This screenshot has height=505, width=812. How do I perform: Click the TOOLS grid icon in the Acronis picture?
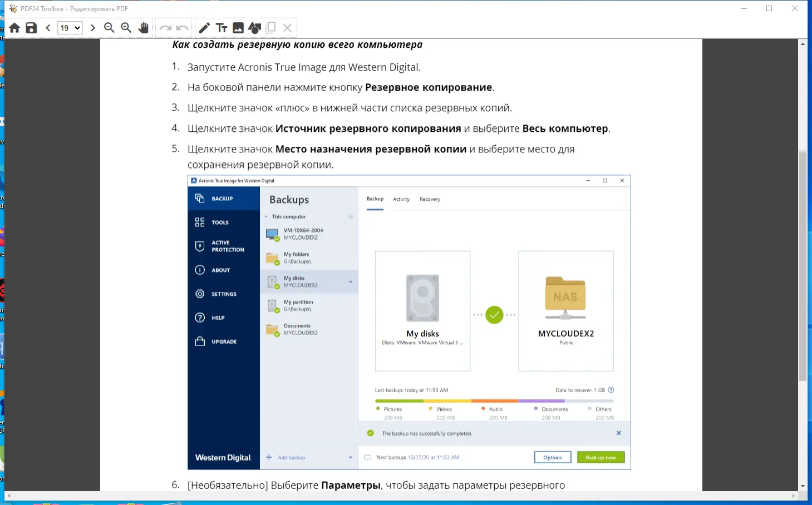click(x=200, y=222)
